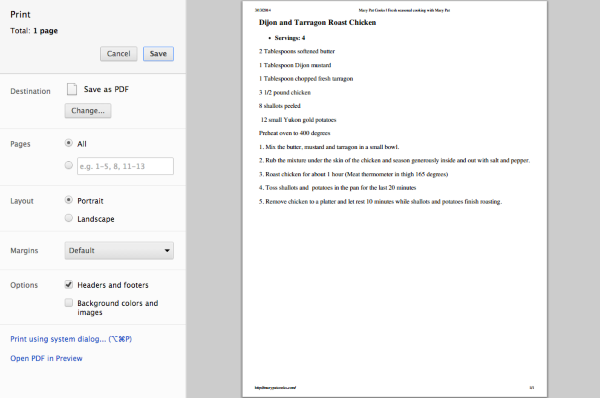Viewport: 600px width, 398px height.
Task: Click the 'Servings: 4' bullet text
Action: [x=290, y=38]
